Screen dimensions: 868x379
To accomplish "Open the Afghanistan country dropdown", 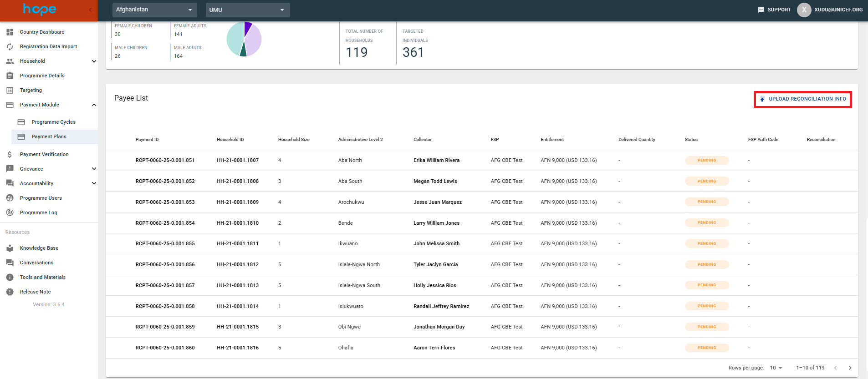I will pyautogui.click(x=154, y=10).
